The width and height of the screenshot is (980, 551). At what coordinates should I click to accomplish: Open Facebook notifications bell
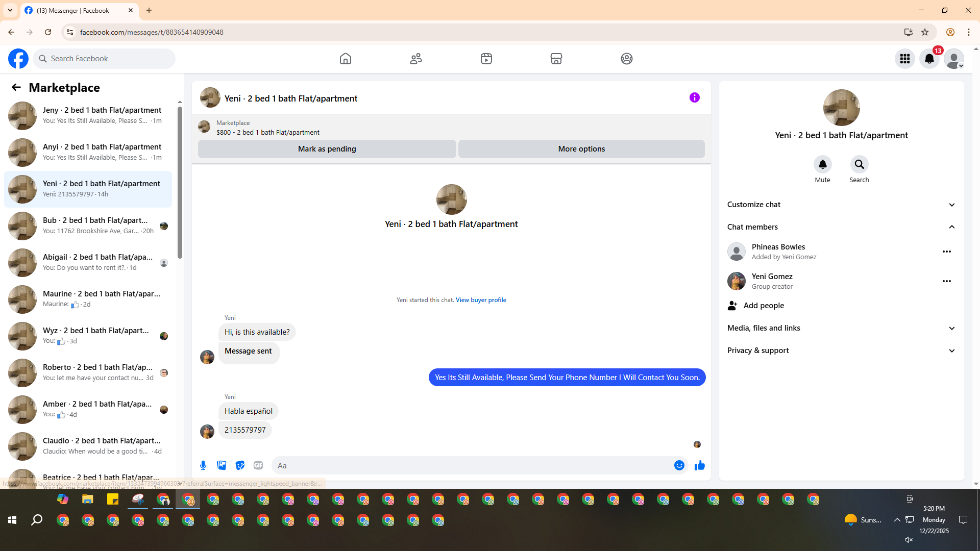(x=929, y=59)
